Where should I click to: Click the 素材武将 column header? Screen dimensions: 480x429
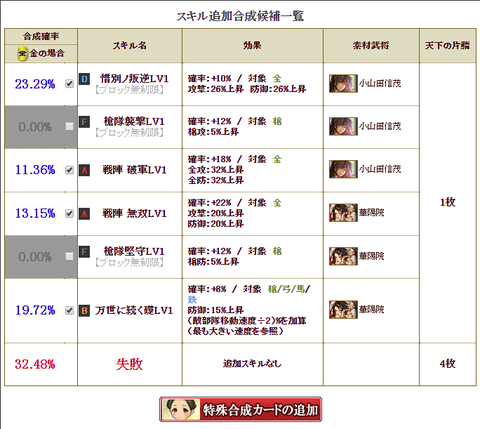(x=371, y=45)
